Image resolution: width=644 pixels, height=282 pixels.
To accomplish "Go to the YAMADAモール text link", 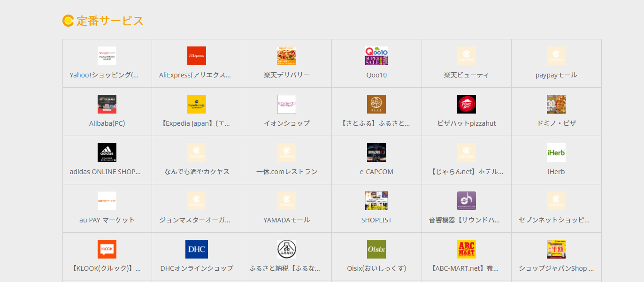I will [287, 220].
